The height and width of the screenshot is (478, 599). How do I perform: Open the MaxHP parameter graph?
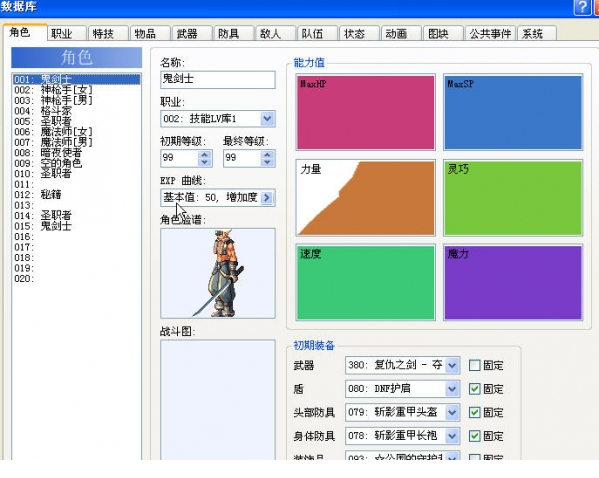(x=366, y=112)
